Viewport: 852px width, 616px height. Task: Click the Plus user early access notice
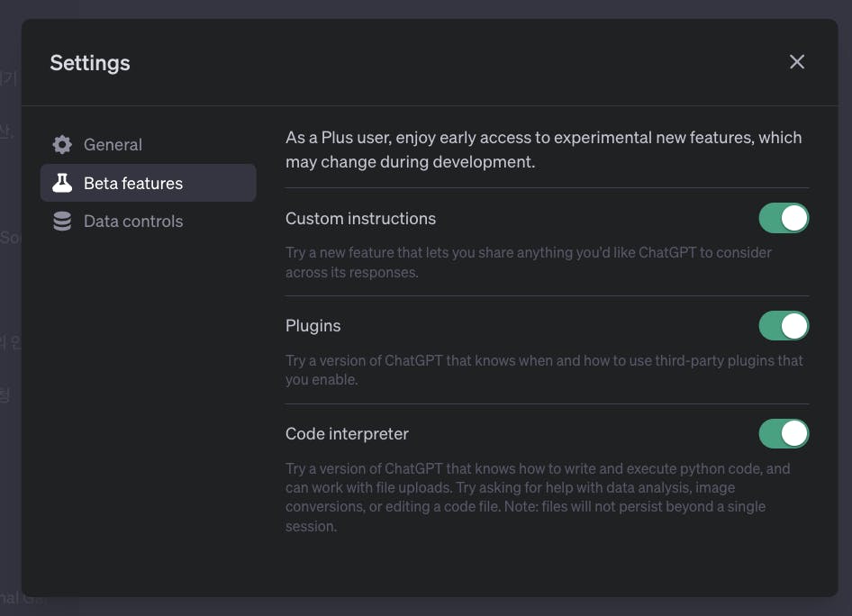click(543, 149)
